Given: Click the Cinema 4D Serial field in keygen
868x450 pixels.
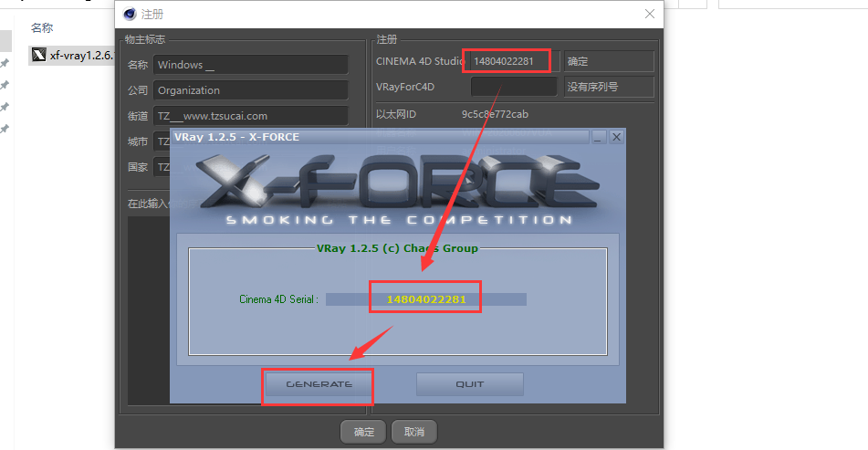Looking at the screenshot, I should click(425, 299).
